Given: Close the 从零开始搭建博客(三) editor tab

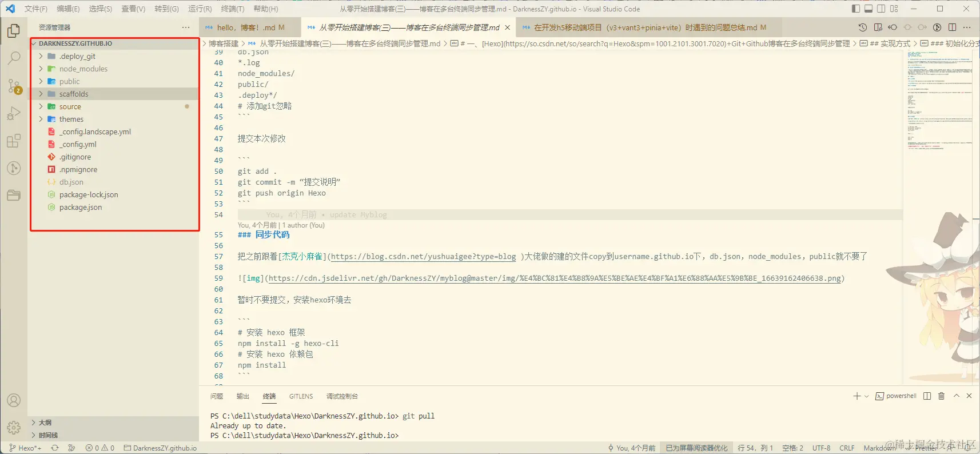Looking at the screenshot, I should click(507, 27).
